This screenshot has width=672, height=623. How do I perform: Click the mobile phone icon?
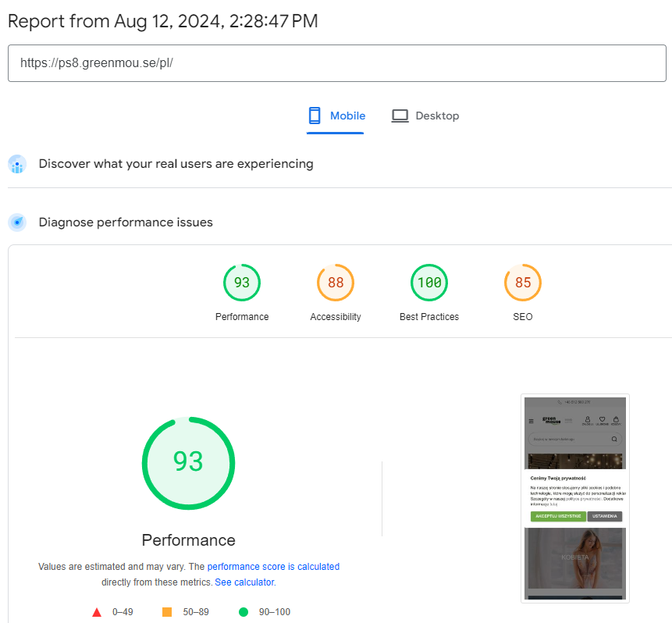click(x=315, y=116)
